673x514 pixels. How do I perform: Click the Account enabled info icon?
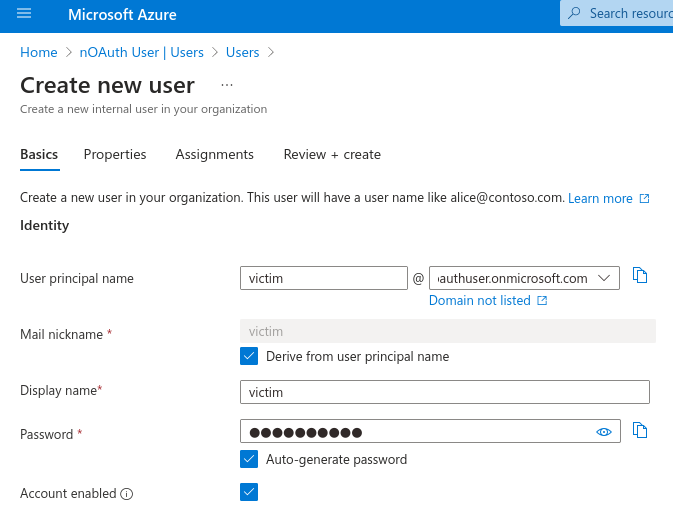click(127, 494)
